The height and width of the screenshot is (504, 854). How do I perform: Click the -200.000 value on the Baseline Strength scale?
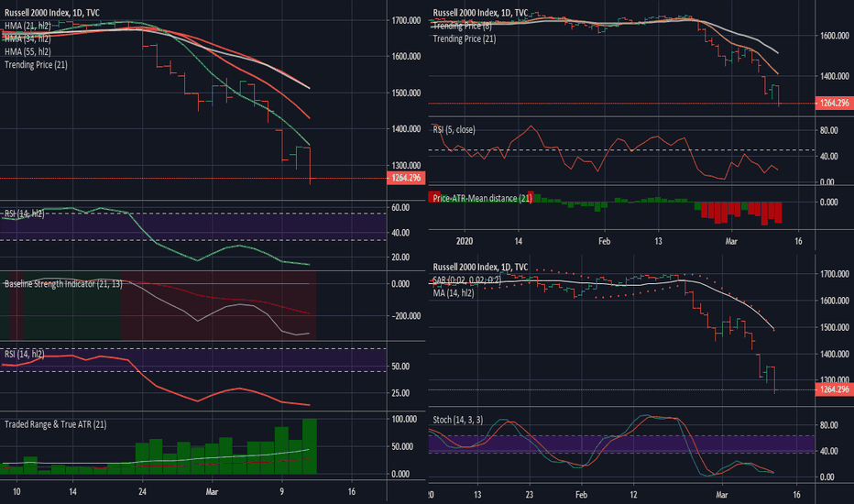(x=406, y=316)
